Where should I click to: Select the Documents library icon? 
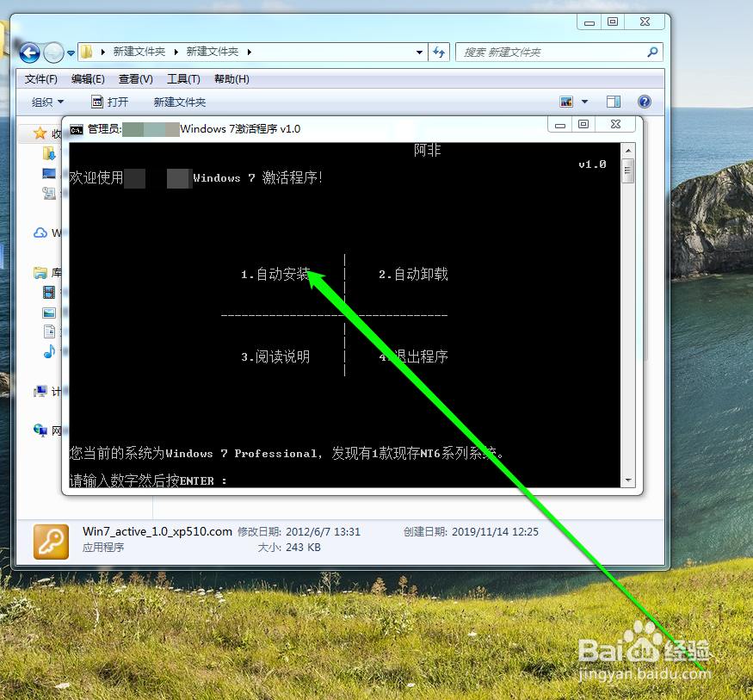(49, 331)
